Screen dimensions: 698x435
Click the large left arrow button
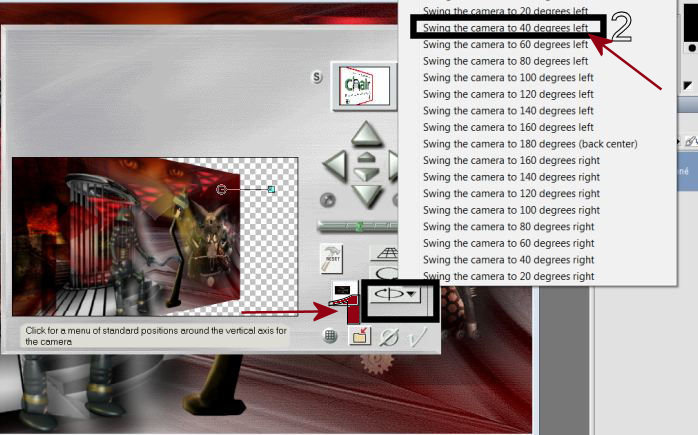(335, 166)
